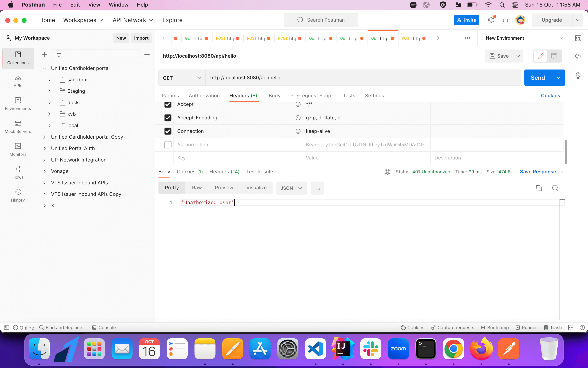Open the Flows sidebar panel
This screenshot has height=368, width=588.
(18, 172)
